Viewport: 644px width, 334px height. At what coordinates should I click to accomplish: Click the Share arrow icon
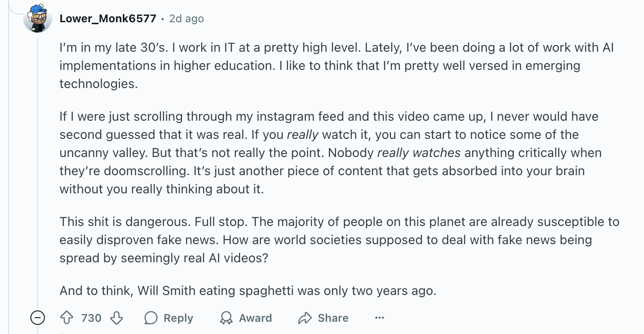point(305,318)
